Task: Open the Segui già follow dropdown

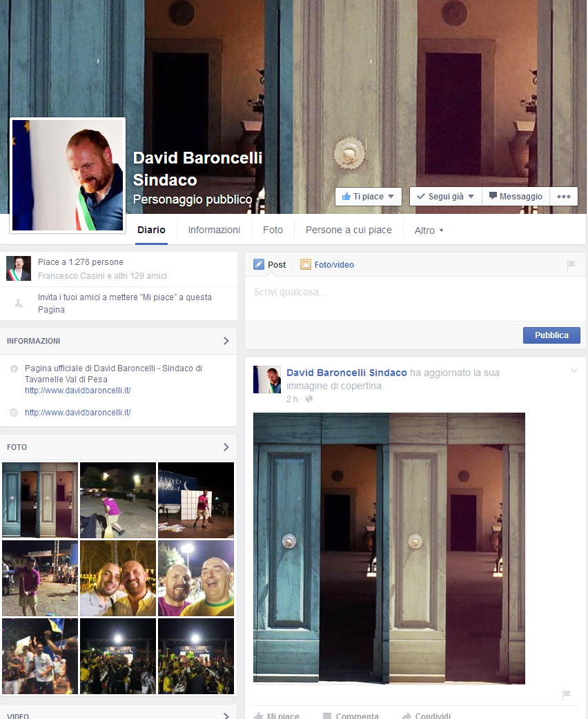Action: (x=445, y=196)
